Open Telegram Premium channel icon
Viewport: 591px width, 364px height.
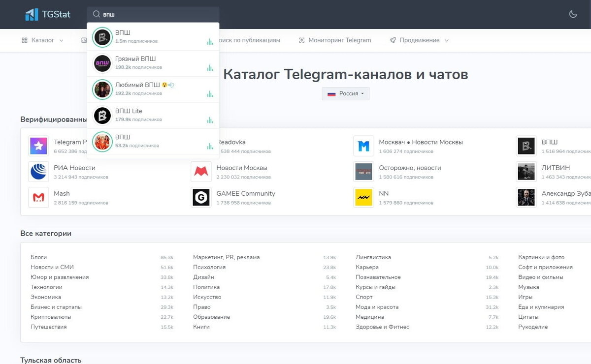pos(38,146)
